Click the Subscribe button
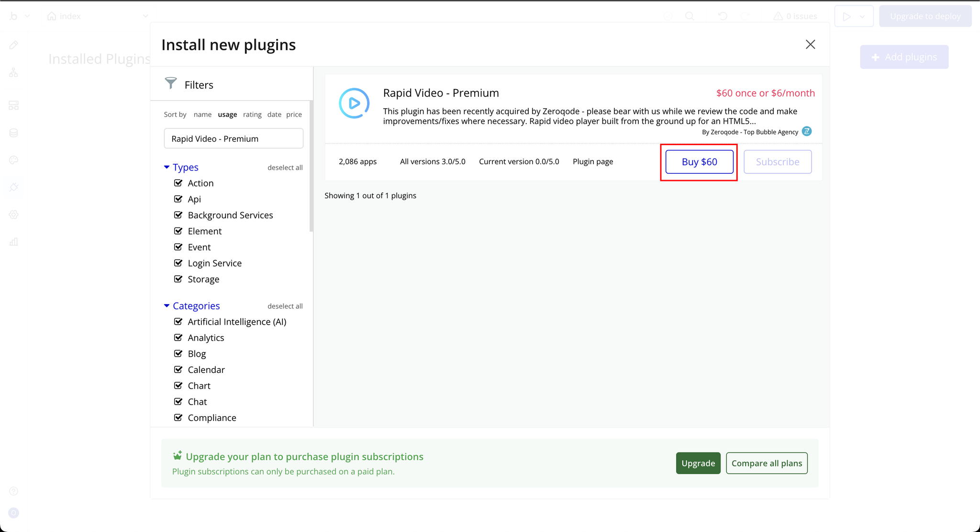 tap(778, 162)
